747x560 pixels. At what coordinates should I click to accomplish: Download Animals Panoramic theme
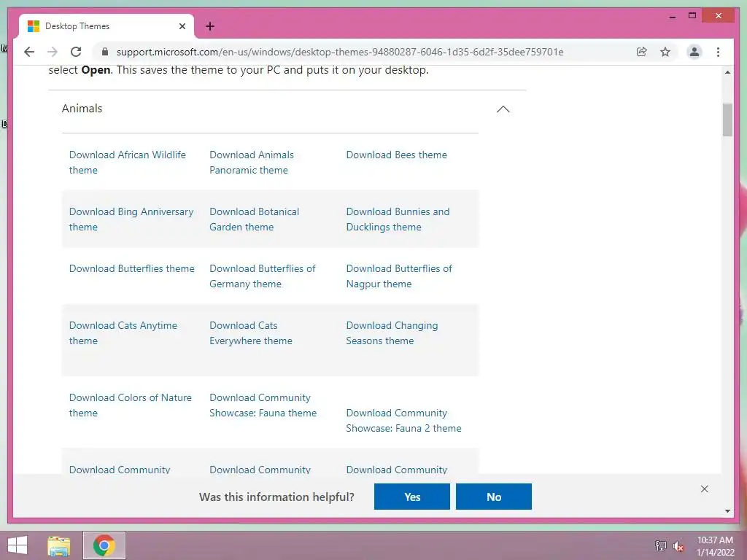252,163
